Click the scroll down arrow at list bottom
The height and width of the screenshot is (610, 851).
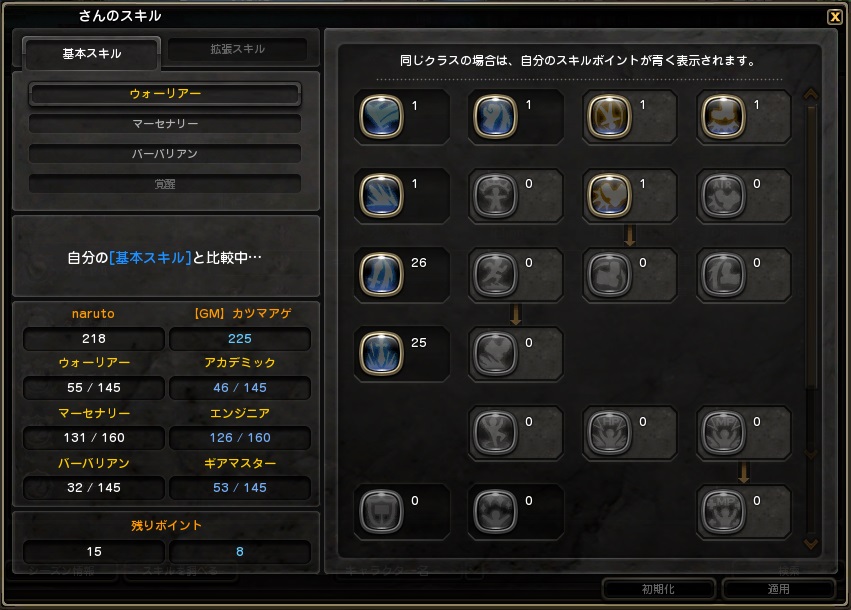[x=811, y=543]
